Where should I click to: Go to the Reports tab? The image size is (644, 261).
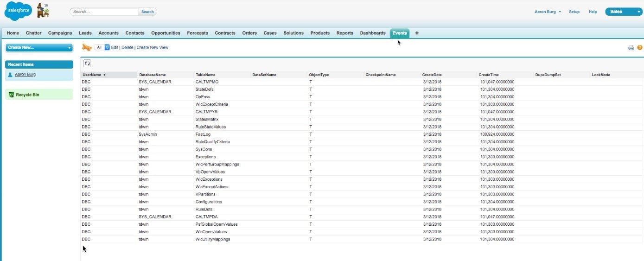click(x=344, y=33)
